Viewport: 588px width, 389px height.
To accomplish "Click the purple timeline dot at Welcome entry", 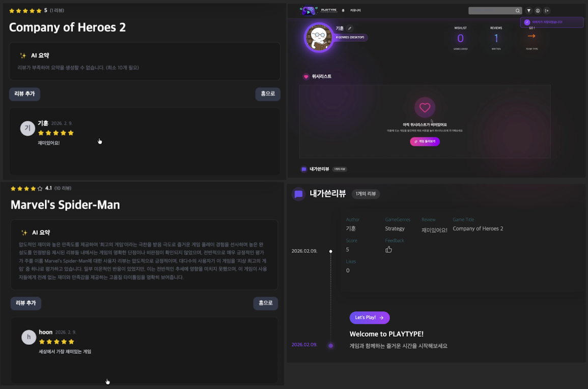I will tap(331, 346).
